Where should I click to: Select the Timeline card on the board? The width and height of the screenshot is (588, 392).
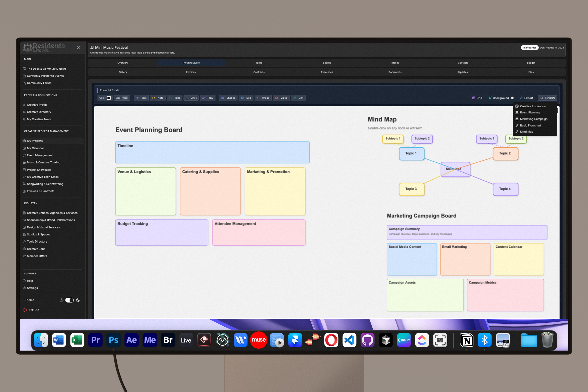[212, 152]
